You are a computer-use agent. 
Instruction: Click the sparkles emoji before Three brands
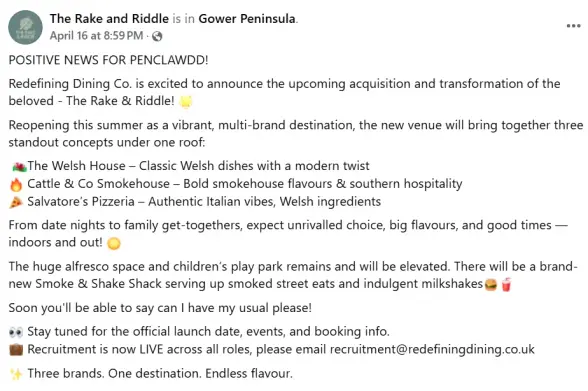tap(16, 374)
